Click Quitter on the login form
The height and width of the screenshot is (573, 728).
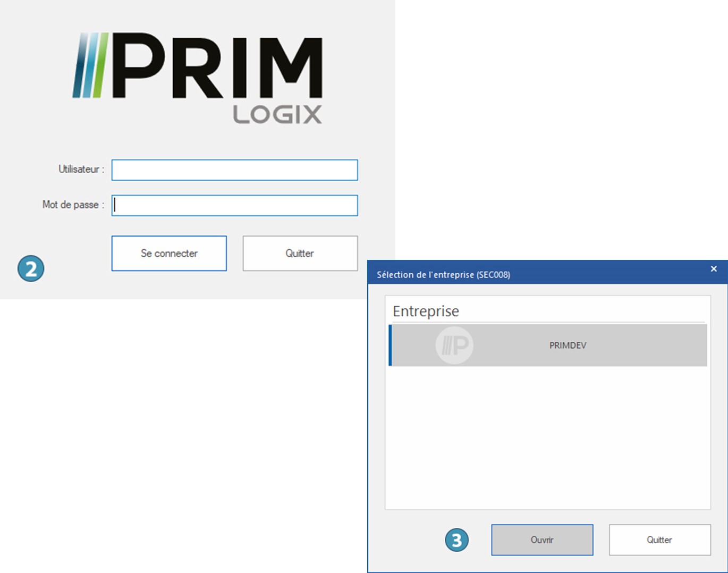click(300, 254)
